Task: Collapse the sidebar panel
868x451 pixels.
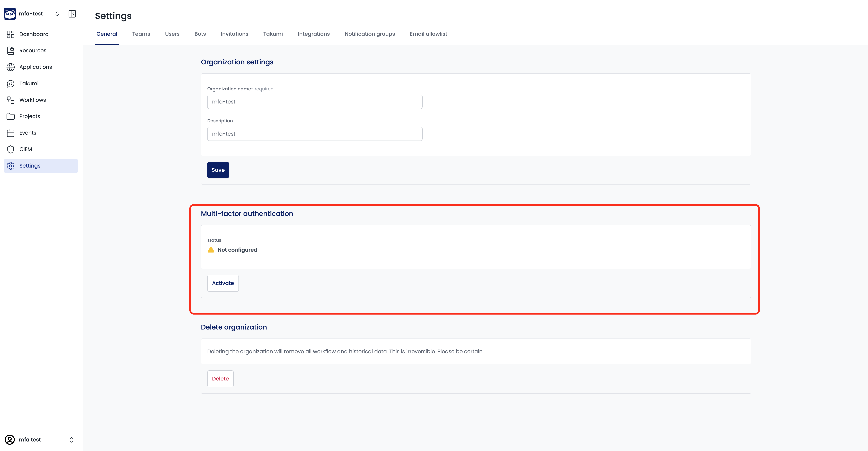Action: pos(72,14)
